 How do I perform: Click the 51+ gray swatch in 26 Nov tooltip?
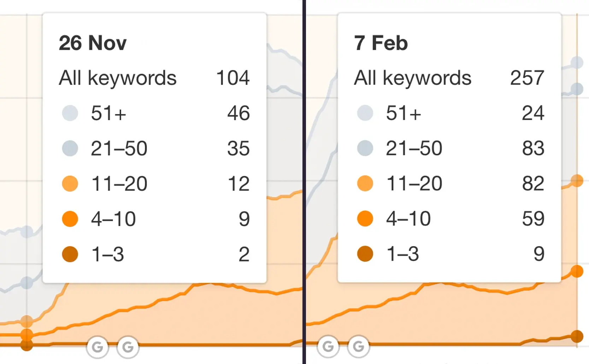pos(70,113)
